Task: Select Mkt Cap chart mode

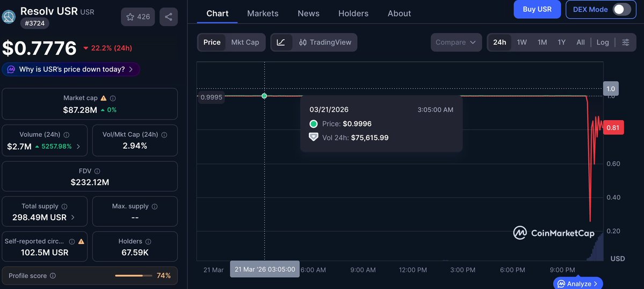Action: (x=245, y=42)
